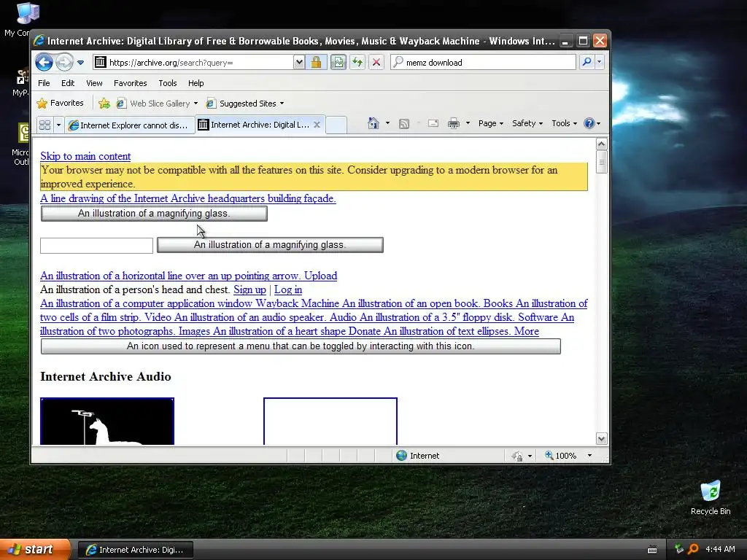Open the Edit menu

click(68, 83)
